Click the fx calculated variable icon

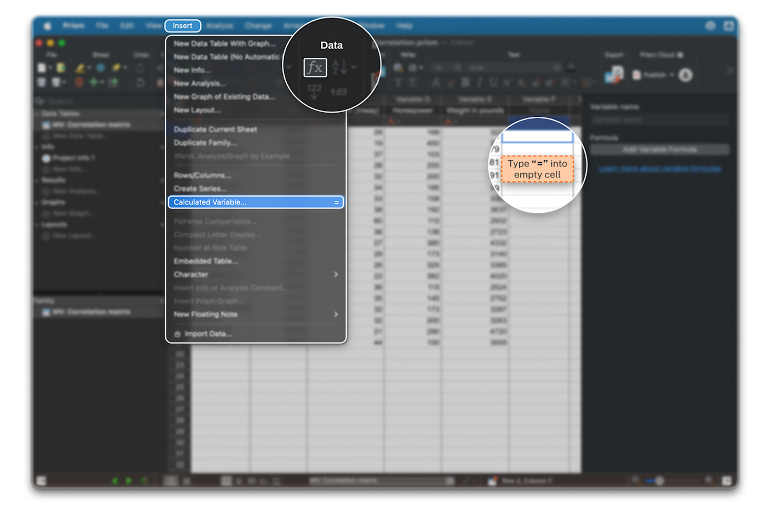315,68
